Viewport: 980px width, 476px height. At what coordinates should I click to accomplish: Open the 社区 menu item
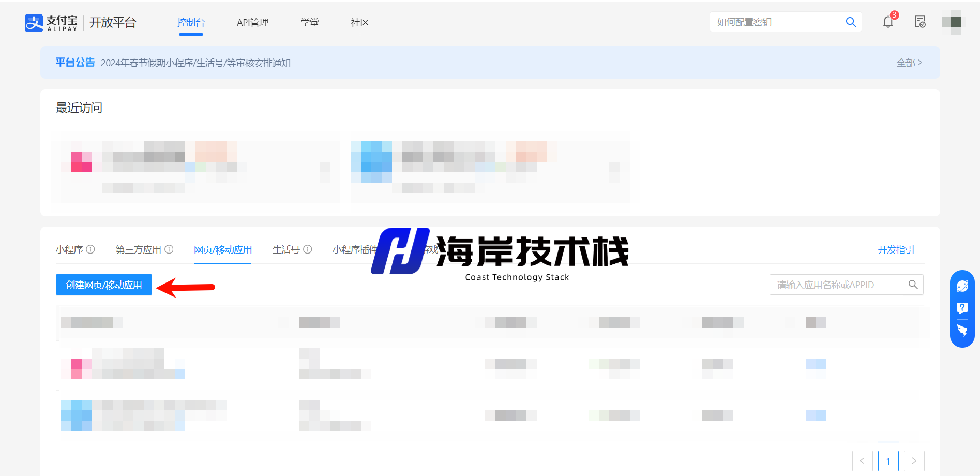pos(360,23)
